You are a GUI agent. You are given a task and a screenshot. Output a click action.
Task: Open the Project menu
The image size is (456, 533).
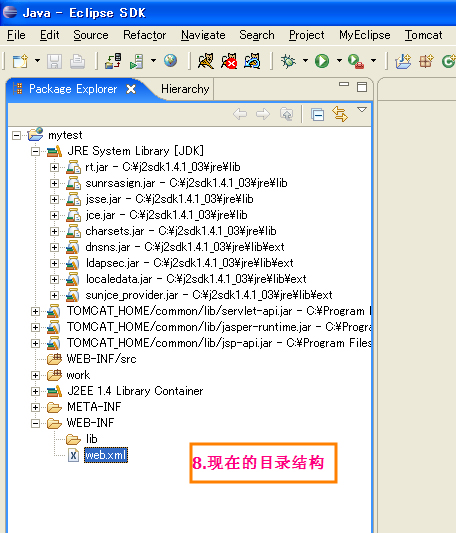point(307,35)
